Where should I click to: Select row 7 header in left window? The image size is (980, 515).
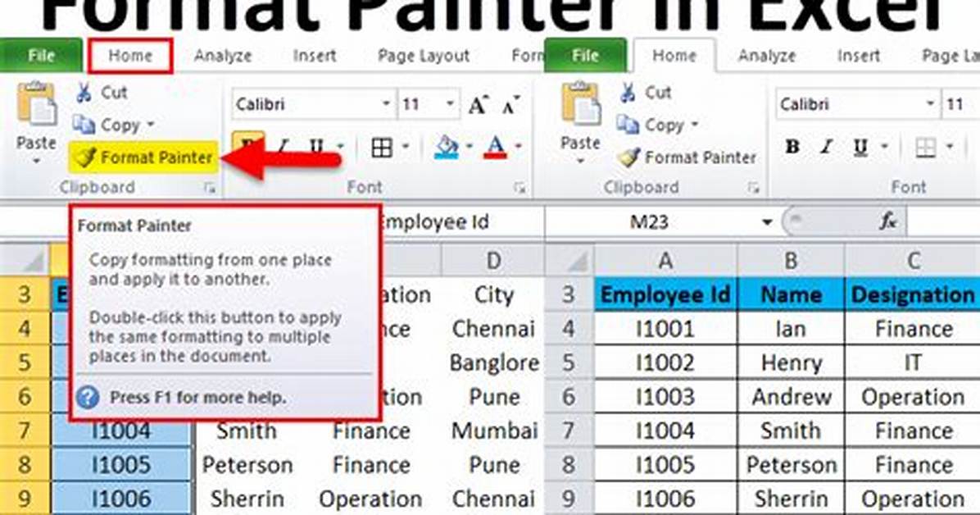24,431
